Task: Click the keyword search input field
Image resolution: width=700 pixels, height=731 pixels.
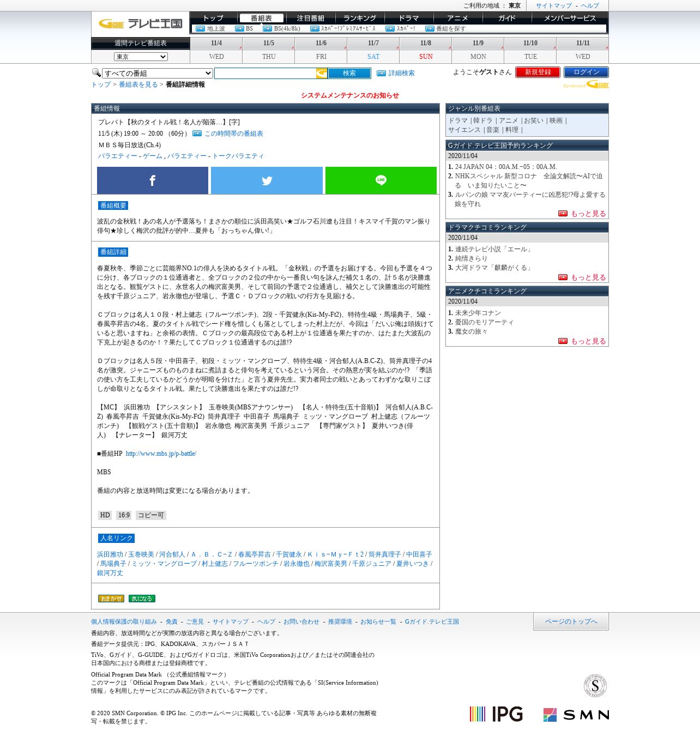Action: (265, 73)
